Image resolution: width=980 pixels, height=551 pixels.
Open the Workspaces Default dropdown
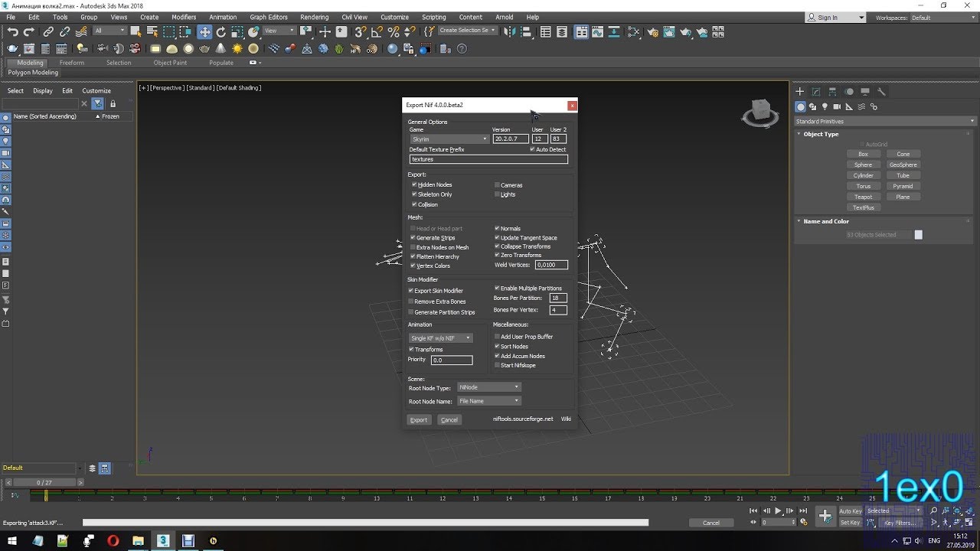[942, 18]
